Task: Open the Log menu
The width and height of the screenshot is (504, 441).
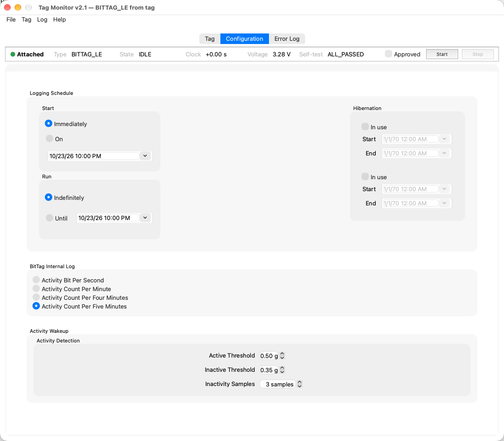Action: pyautogui.click(x=42, y=20)
